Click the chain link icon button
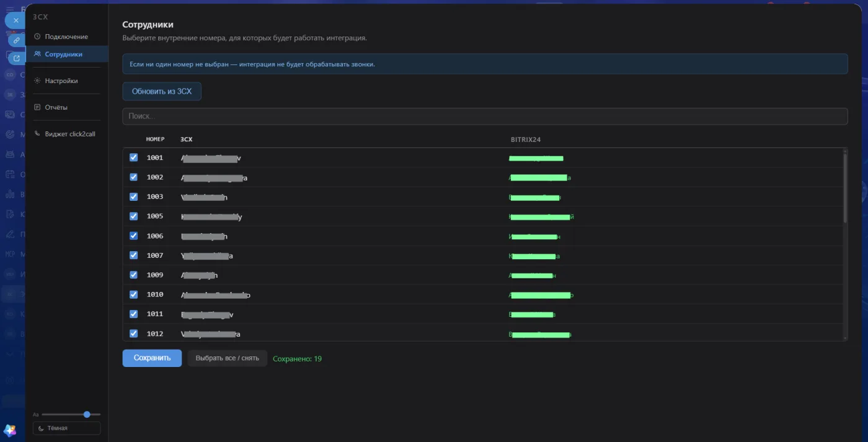This screenshot has height=442, width=868. point(16,40)
